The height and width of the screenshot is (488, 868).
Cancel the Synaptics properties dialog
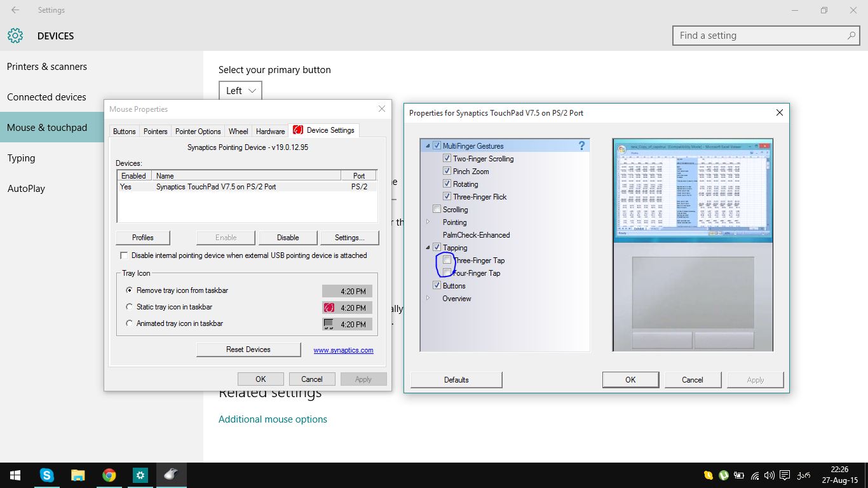pyautogui.click(x=693, y=380)
